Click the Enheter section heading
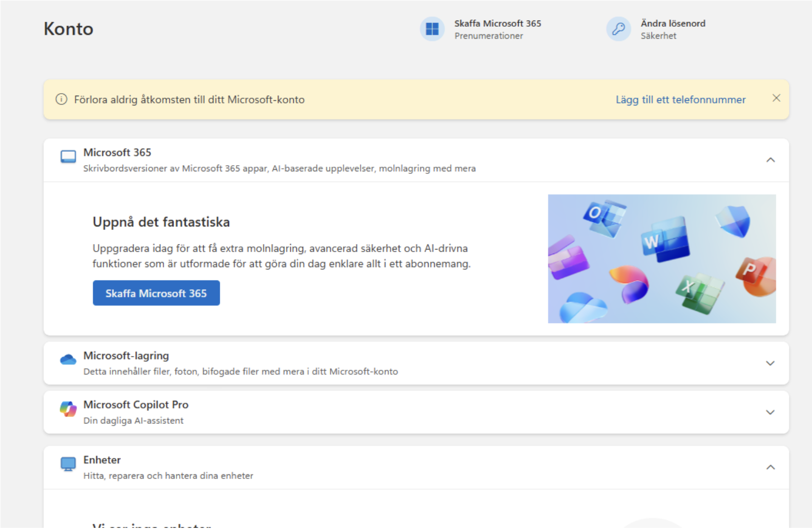This screenshot has width=812, height=532. [102, 460]
